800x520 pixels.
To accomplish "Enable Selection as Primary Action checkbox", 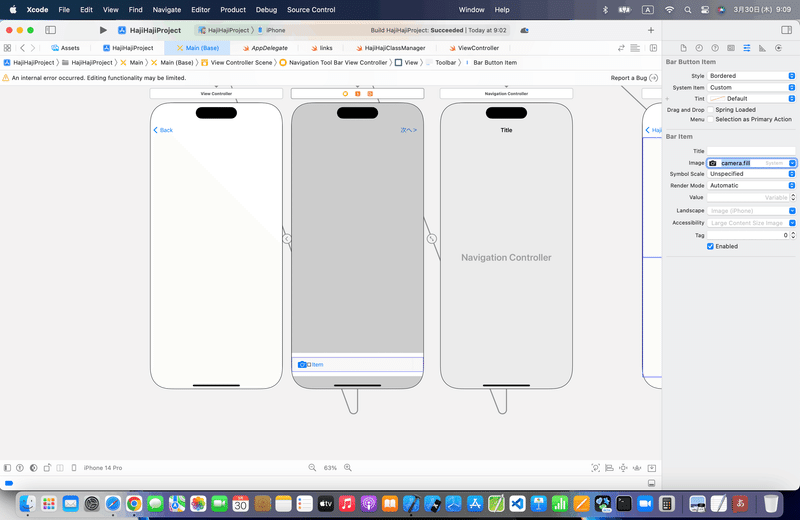I will click(x=710, y=119).
